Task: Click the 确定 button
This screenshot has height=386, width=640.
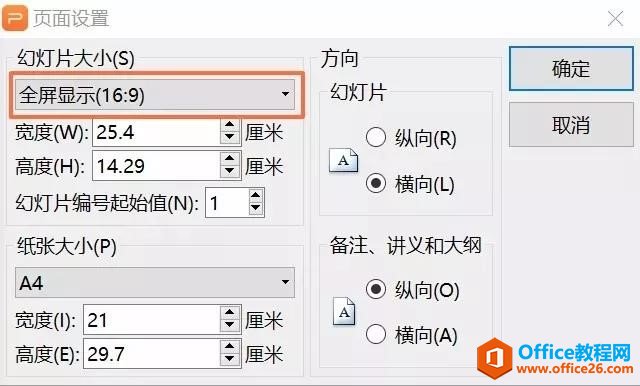Action: [x=571, y=69]
